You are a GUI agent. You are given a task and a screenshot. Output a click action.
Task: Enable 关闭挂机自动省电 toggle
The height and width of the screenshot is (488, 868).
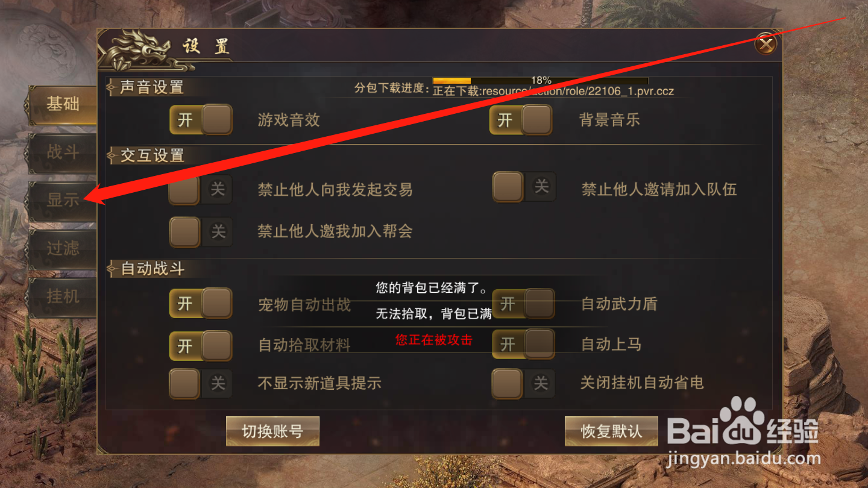(x=524, y=384)
